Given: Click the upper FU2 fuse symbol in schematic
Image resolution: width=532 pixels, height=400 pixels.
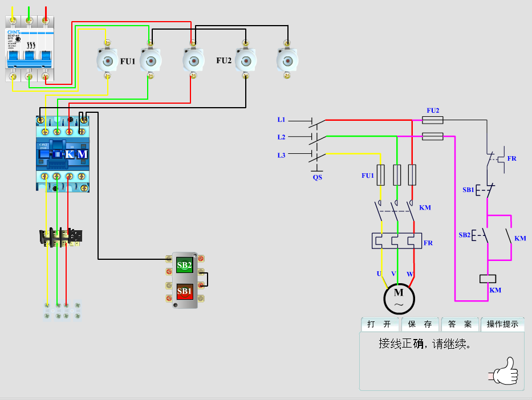Looking at the screenshot, I should click(433, 120).
